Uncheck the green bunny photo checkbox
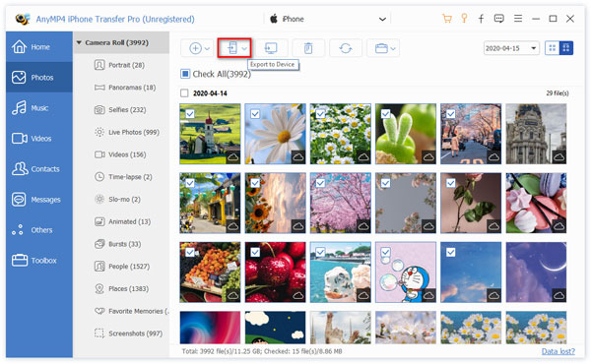591x364 pixels. point(385,114)
